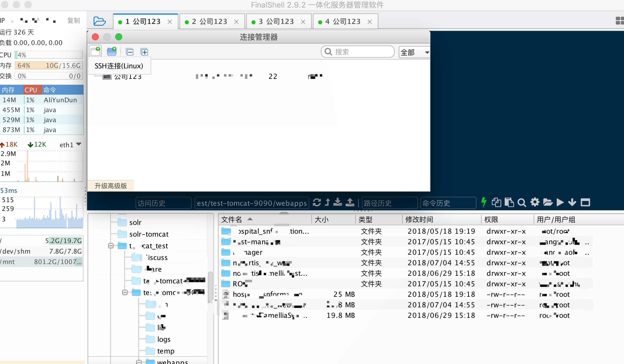Click the upload file icon

(x=350, y=202)
